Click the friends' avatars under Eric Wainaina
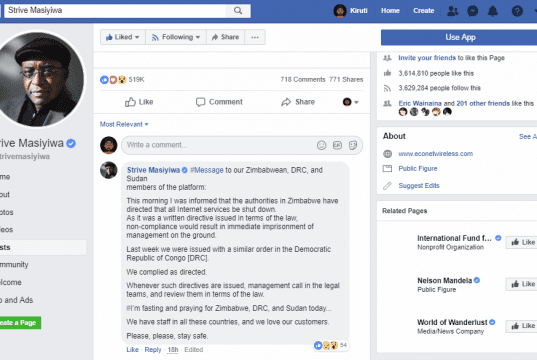This screenshot has width=537, height=360. click(x=425, y=112)
